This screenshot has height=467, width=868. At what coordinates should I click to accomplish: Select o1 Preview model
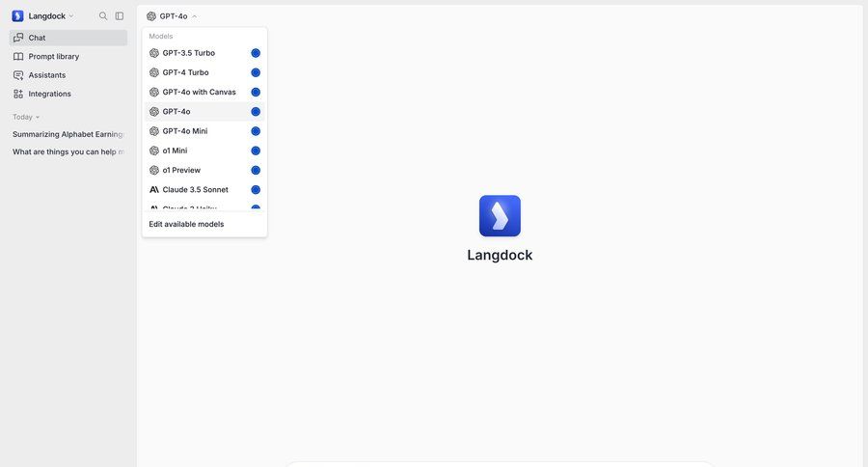204,170
